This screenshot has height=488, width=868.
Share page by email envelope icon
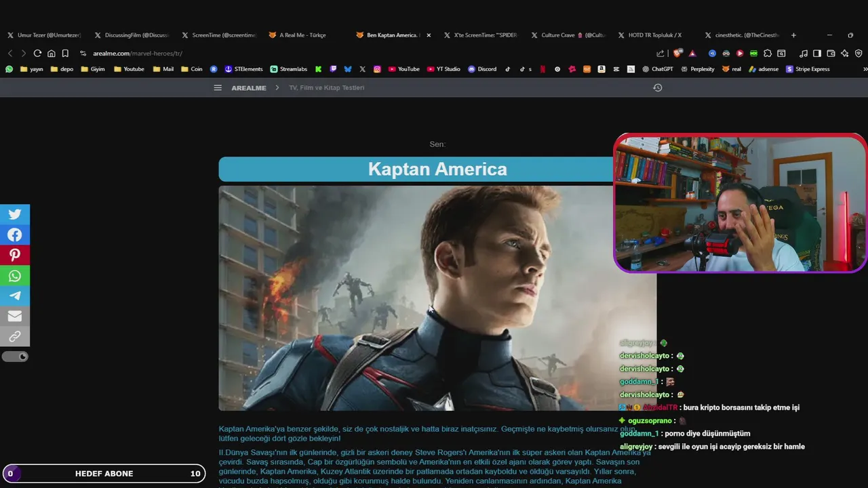pyautogui.click(x=14, y=317)
